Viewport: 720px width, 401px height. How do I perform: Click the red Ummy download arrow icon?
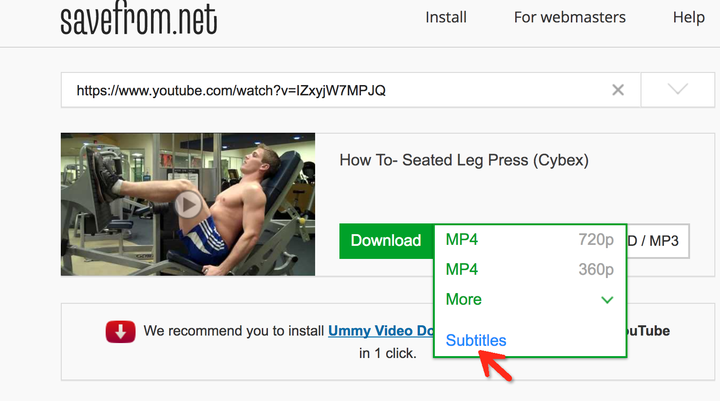[120, 332]
